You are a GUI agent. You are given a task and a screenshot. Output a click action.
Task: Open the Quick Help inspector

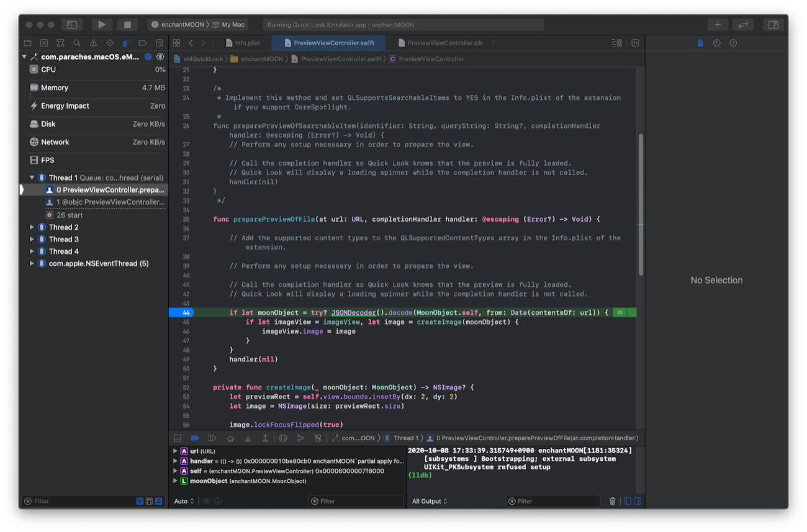(733, 43)
